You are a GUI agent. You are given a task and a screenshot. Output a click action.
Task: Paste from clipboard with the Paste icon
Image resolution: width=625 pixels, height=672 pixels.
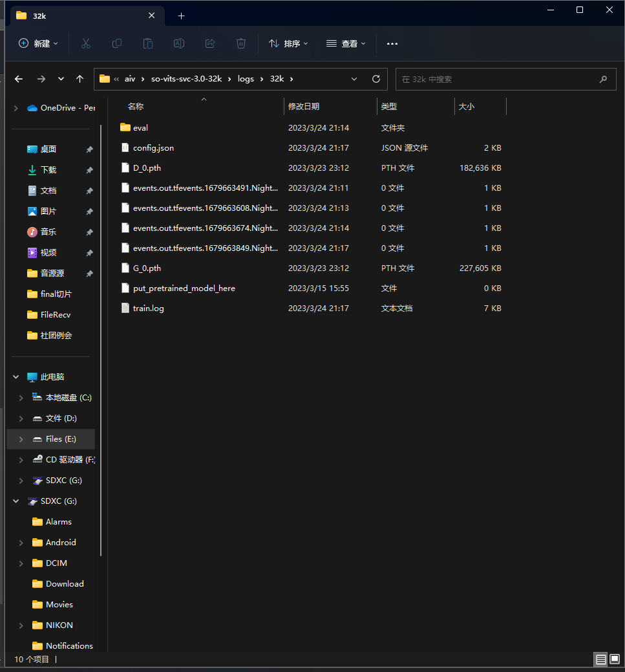point(147,43)
